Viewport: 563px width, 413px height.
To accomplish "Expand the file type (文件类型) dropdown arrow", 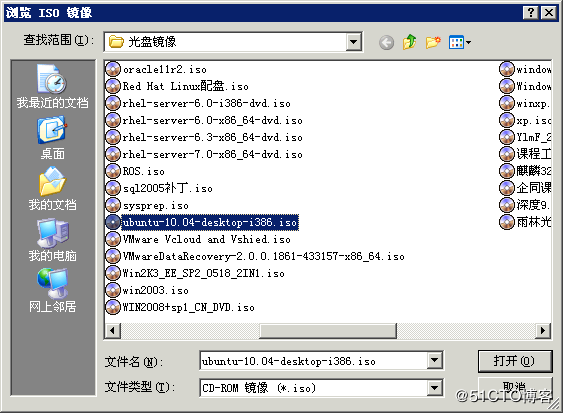I will coord(434,388).
